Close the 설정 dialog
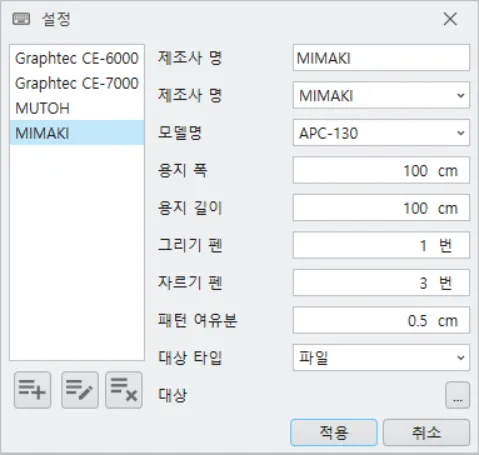479x455 pixels. point(450,19)
